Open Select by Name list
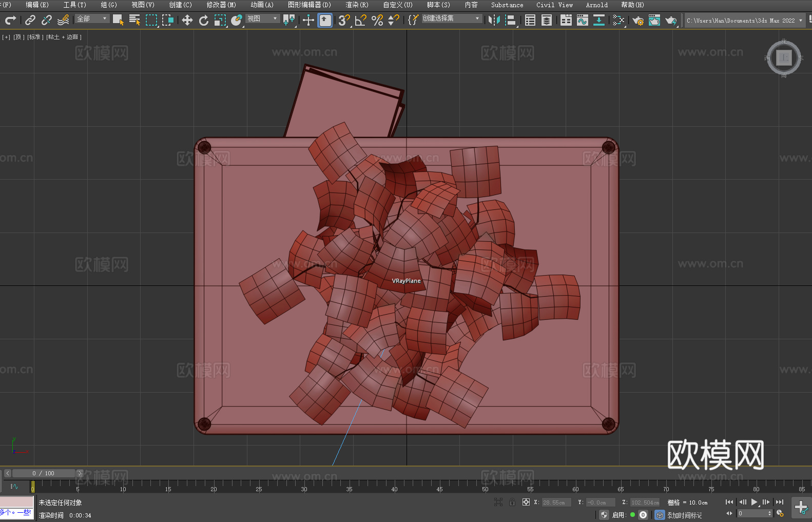Image resolution: width=812 pixels, height=522 pixels. [134, 20]
